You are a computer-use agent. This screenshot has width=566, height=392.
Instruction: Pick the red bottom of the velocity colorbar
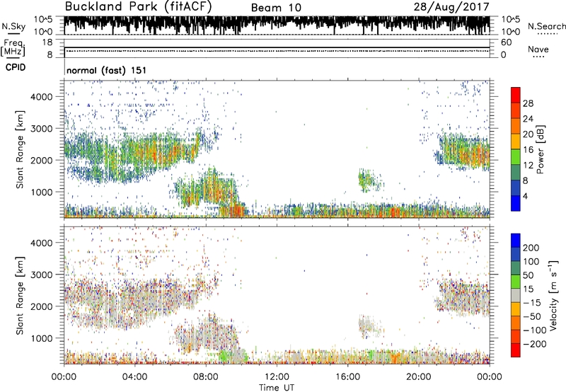516,350
